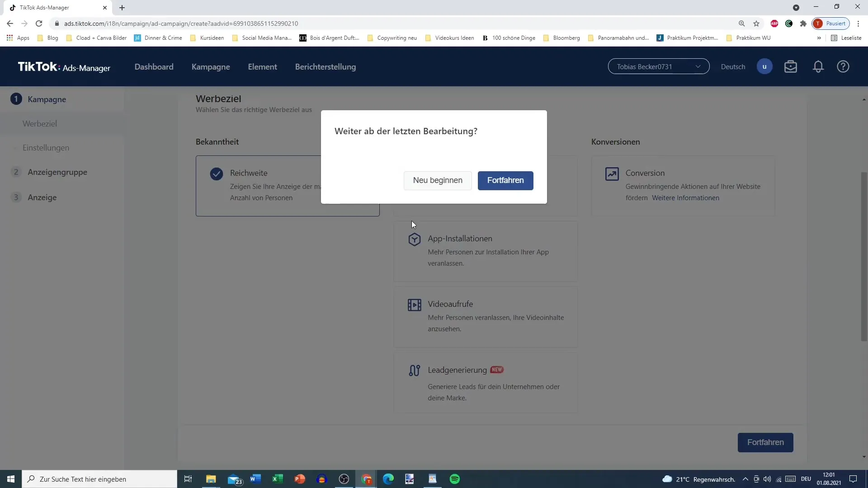Image resolution: width=868 pixels, height=488 pixels.
Task: Click the zoom magnifier icon in address bar
Action: point(742,23)
